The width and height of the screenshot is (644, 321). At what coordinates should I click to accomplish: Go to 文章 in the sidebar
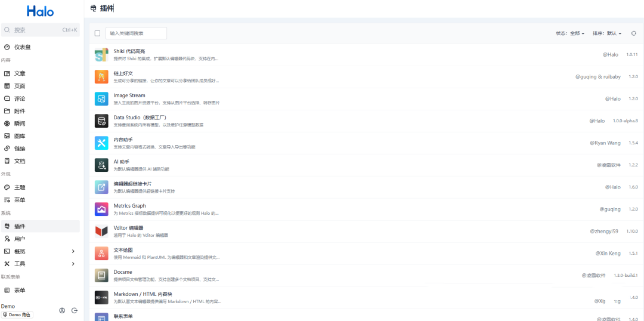tap(20, 73)
